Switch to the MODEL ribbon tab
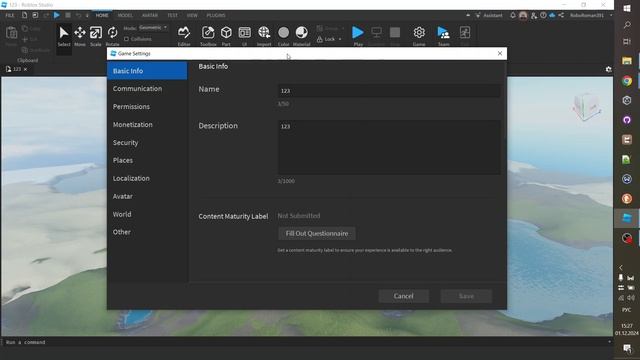The height and width of the screenshot is (360, 640). (125, 15)
